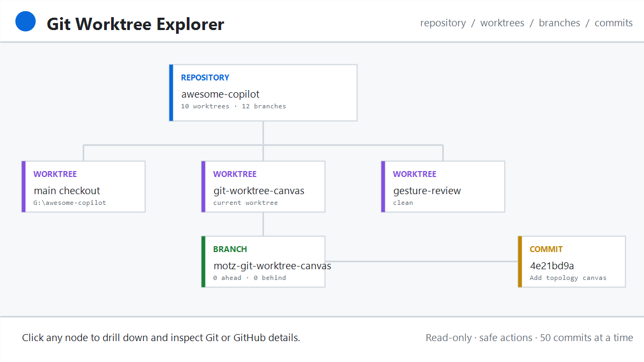Viewport: 644px width, 362px height.
Task: Open the gesture-review worktree node
Action: coord(443,187)
